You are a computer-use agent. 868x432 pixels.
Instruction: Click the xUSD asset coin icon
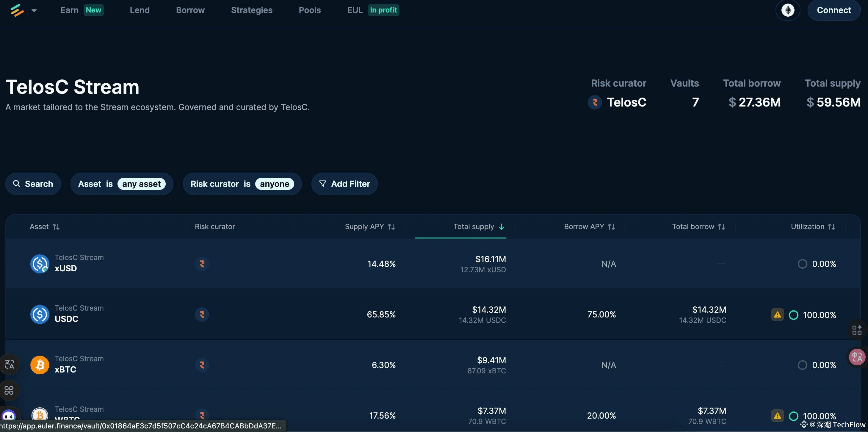tap(40, 264)
